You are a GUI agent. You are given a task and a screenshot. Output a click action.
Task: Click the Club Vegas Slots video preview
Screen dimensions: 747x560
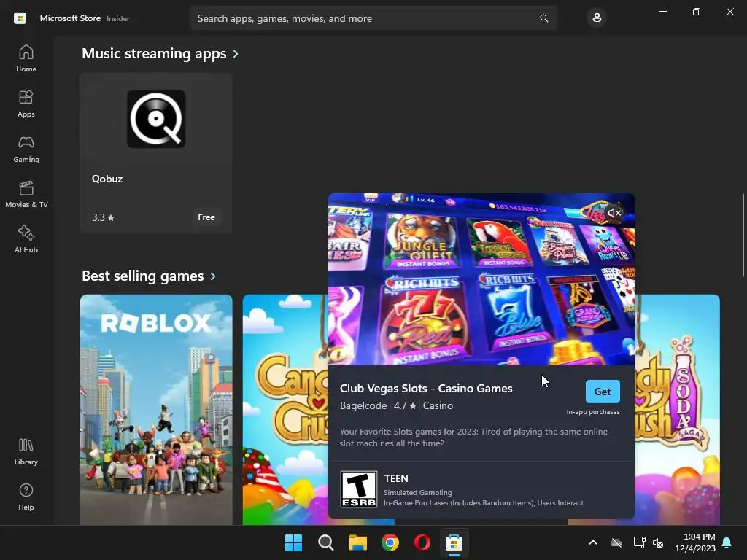(x=481, y=279)
